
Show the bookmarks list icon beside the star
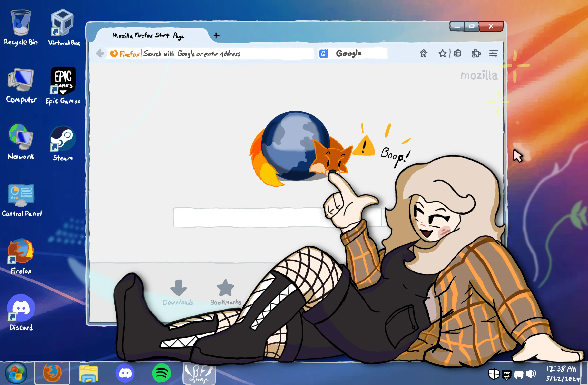pos(457,53)
